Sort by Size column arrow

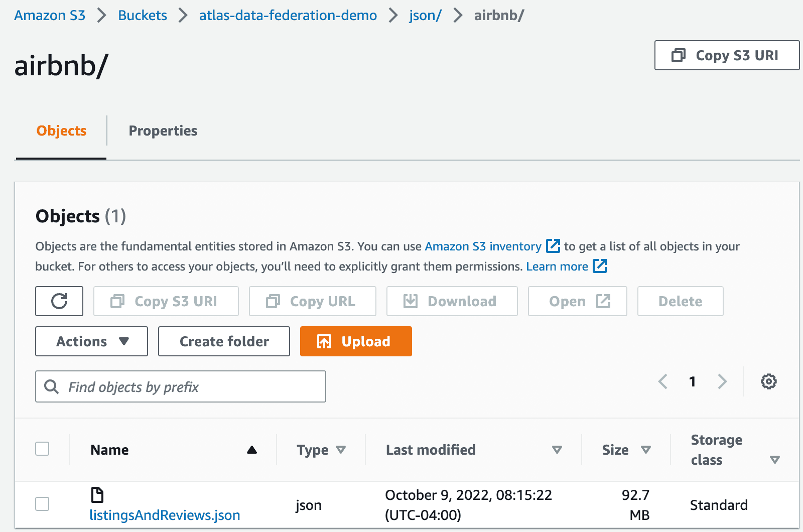646,450
